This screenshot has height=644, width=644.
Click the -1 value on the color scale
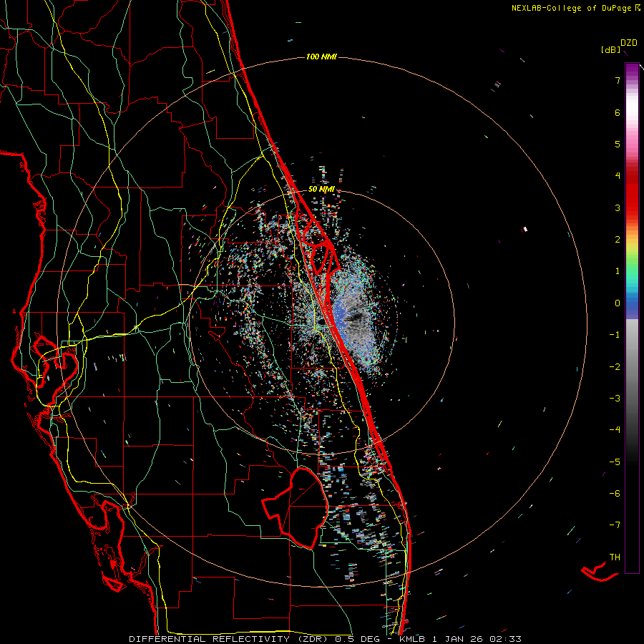coord(615,335)
